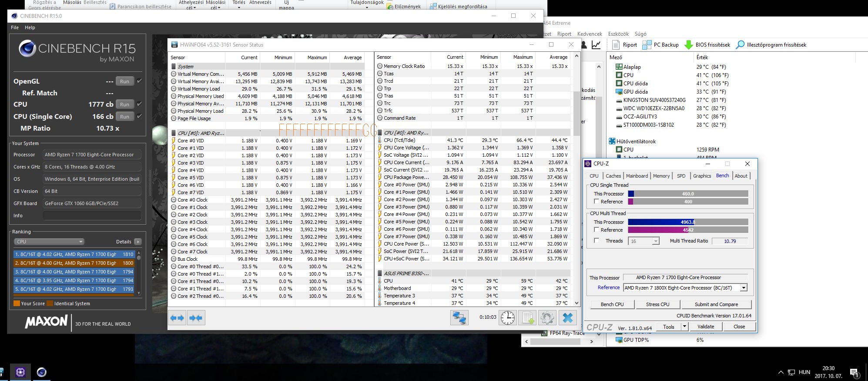
Task: Click AIDA64 horizontal scrollbar right arrow
Action: [x=591, y=342]
